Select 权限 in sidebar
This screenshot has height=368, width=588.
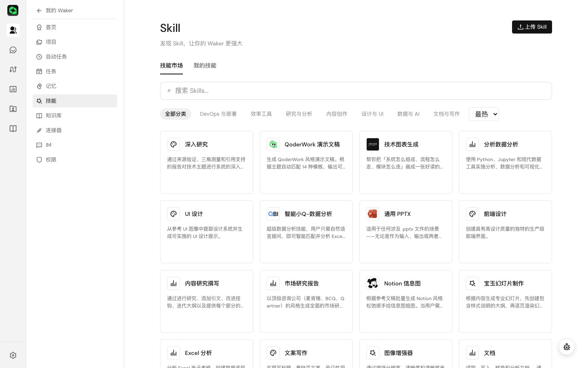pyautogui.click(x=75, y=160)
